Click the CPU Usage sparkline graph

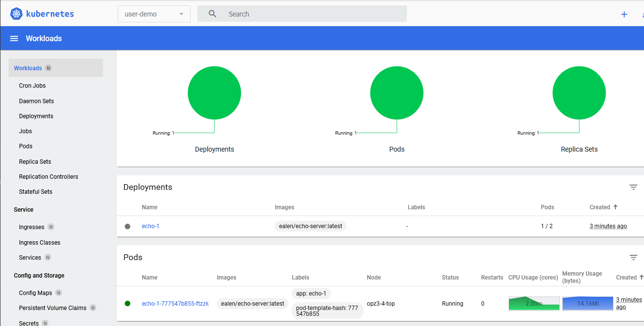(534, 304)
